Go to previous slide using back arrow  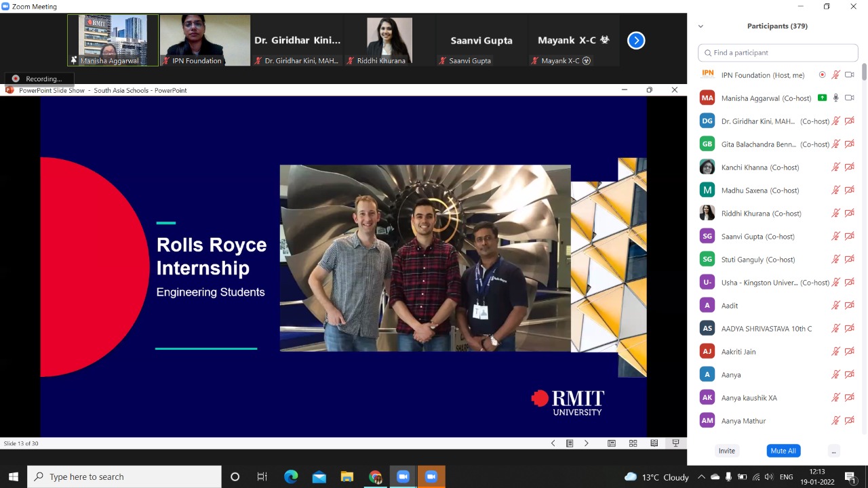pyautogui.click(x=553, y=443)
